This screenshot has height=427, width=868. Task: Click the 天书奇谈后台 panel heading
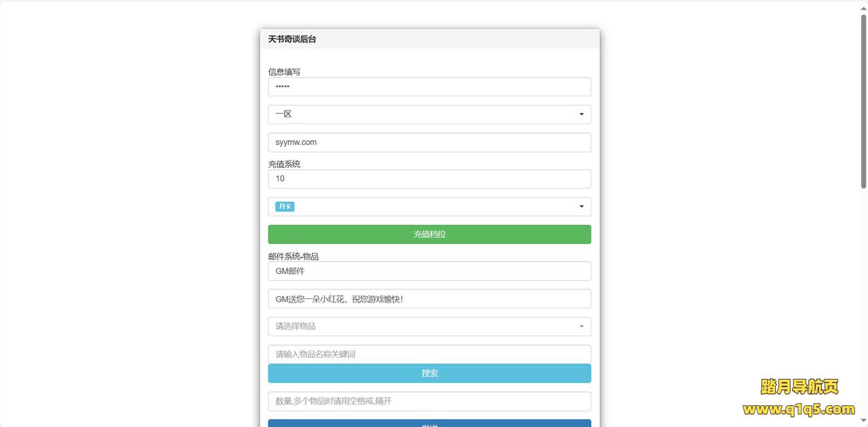point(292,39)
